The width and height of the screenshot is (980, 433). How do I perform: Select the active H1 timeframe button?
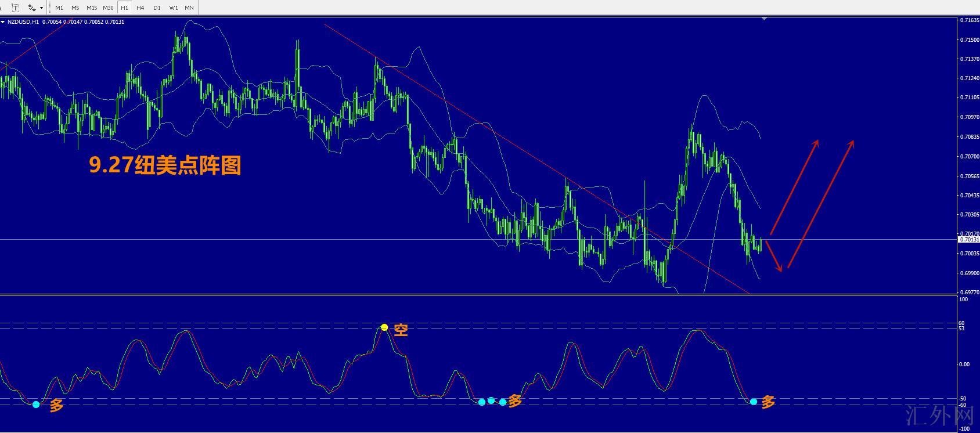click(124, 8)
